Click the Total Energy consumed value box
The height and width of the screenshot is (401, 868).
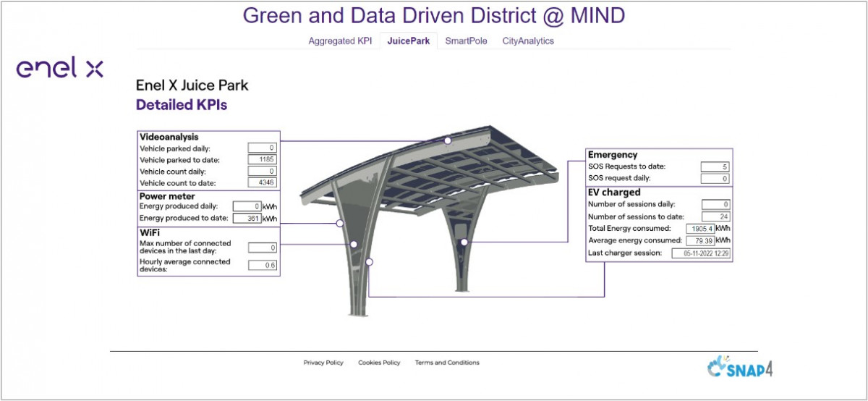click(700, 228)
